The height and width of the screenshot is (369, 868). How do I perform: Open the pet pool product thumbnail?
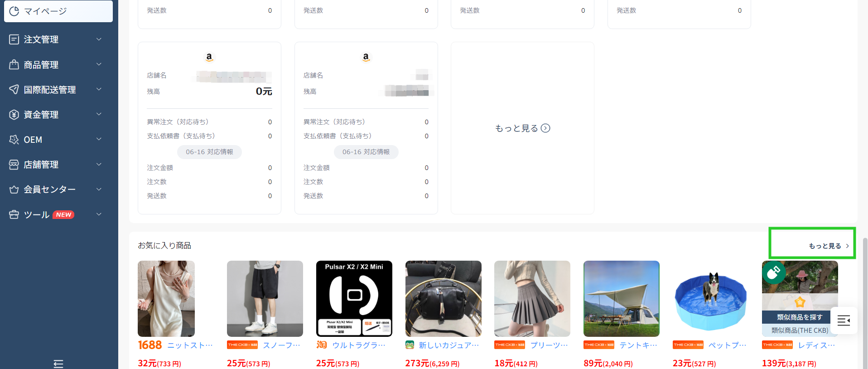pos(710,298)
